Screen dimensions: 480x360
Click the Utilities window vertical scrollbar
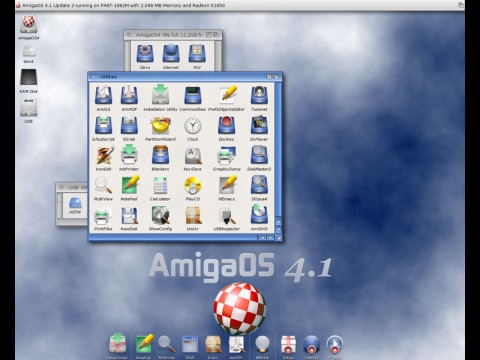(x=279, y=149)
